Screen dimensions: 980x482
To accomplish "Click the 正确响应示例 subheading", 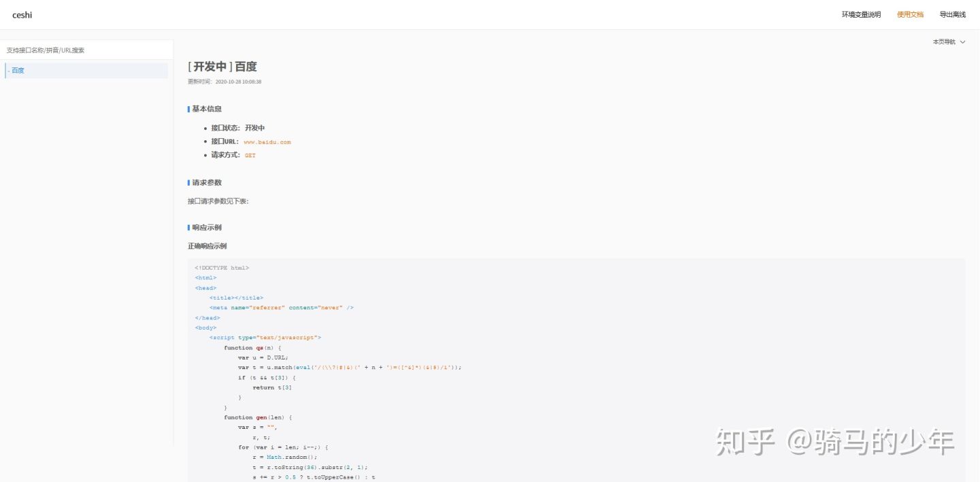I will [207, 246].
